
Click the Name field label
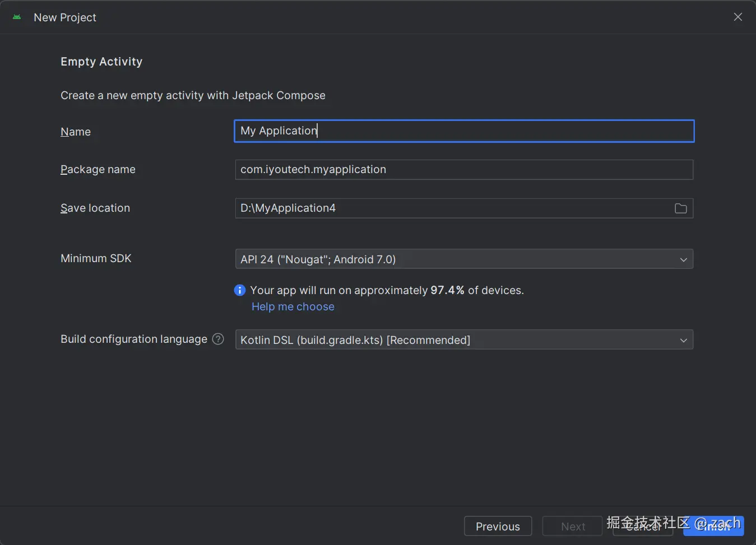point(76,132)
